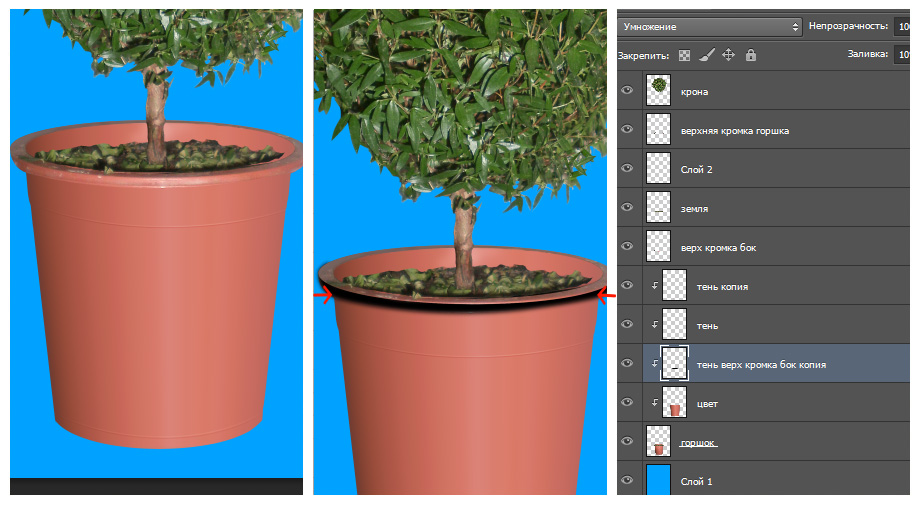921x510 pixels.
Task: Select the layer named земля
Action: pos(694,209)
